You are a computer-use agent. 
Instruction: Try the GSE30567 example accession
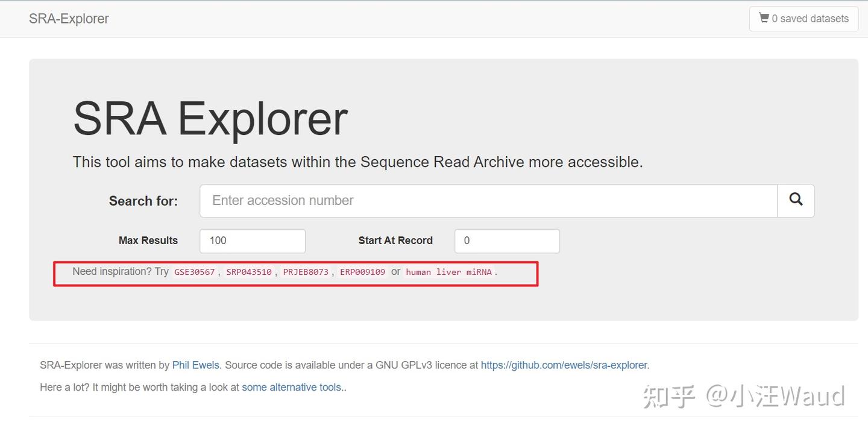[194, 272]
